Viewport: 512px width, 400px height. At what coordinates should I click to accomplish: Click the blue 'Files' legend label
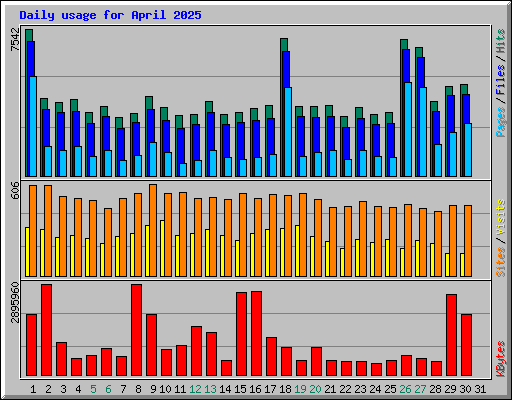500,80
